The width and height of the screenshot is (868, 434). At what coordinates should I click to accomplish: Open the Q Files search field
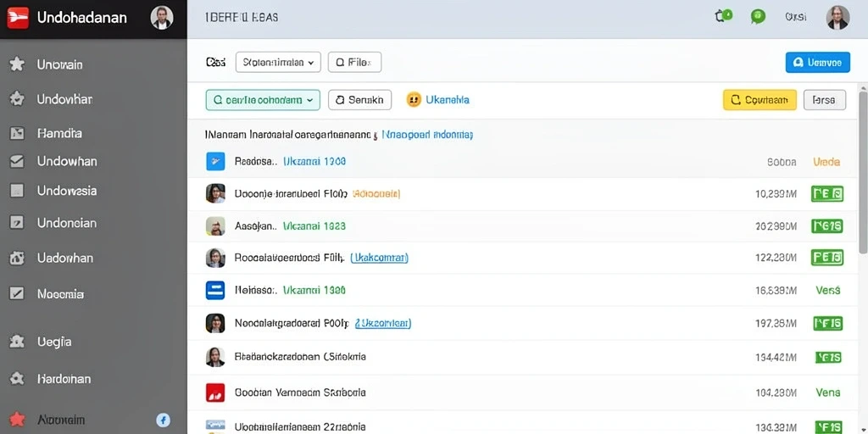(x=355, y=63)
